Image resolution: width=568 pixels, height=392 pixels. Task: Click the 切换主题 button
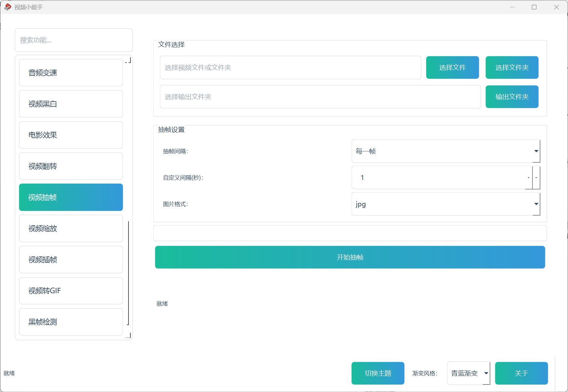378,373
